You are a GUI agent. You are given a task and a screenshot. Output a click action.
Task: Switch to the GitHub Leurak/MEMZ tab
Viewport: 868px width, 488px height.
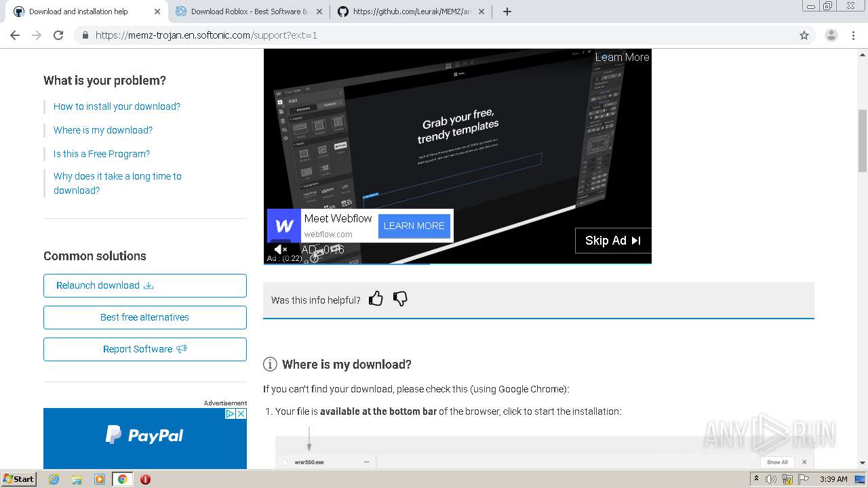(x=412, y=12)
